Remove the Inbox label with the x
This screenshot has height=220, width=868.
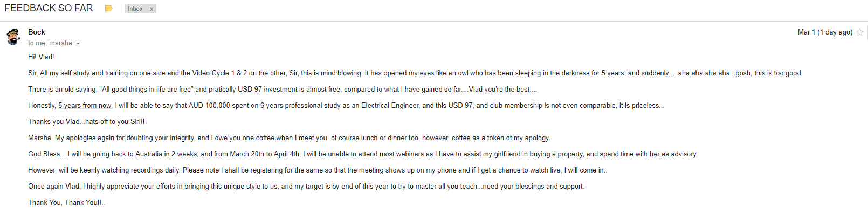coord(151,9)
